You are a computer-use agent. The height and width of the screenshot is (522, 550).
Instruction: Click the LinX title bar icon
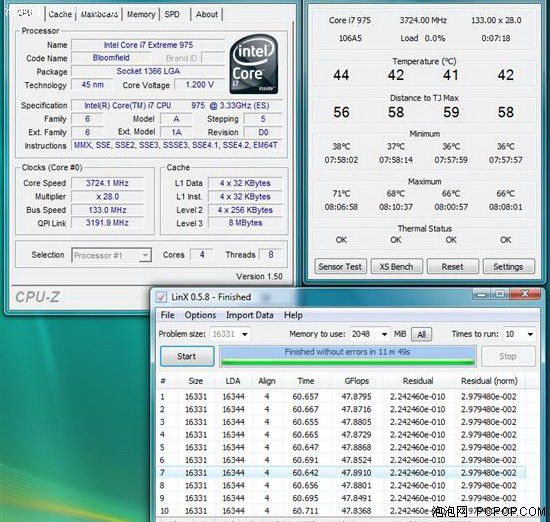(x=161, y=297)
